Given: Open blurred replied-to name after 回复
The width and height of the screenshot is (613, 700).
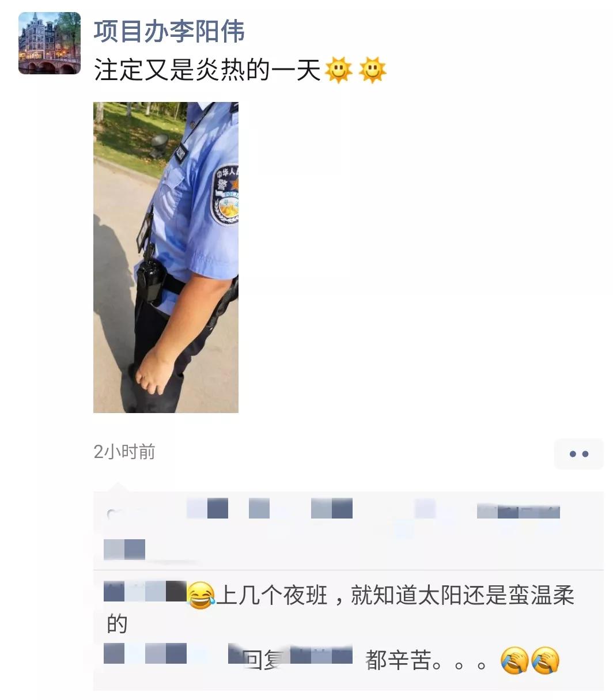Looking at the screenshot, I should 321,655.
